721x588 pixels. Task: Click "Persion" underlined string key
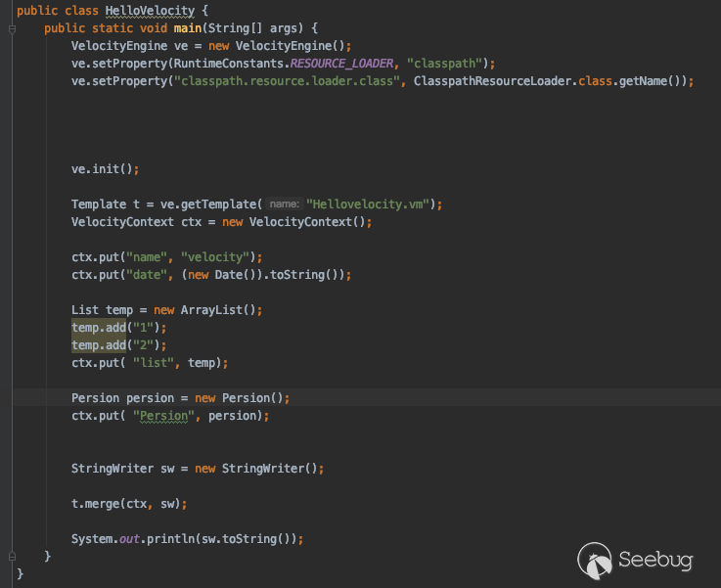pos(163,416)
